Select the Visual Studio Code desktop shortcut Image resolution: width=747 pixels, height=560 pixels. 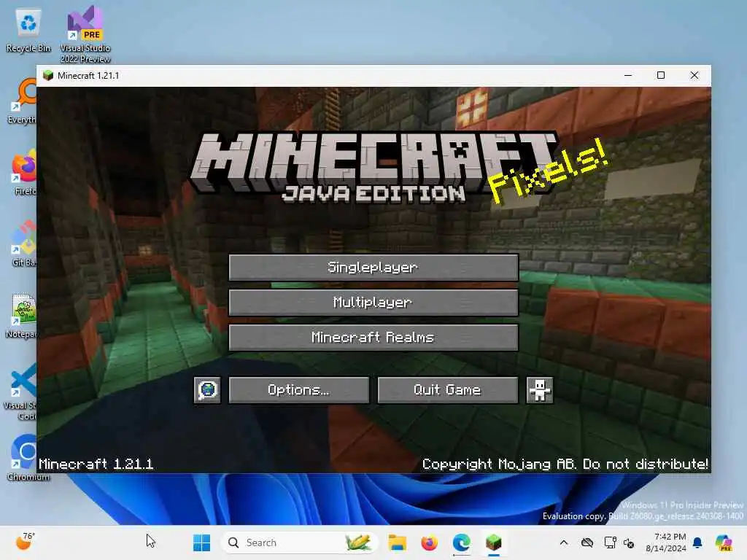click(21, 392)
